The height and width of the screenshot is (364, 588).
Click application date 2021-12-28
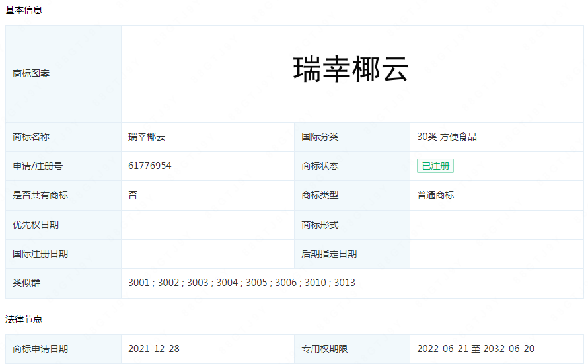(x=154, y=349)
